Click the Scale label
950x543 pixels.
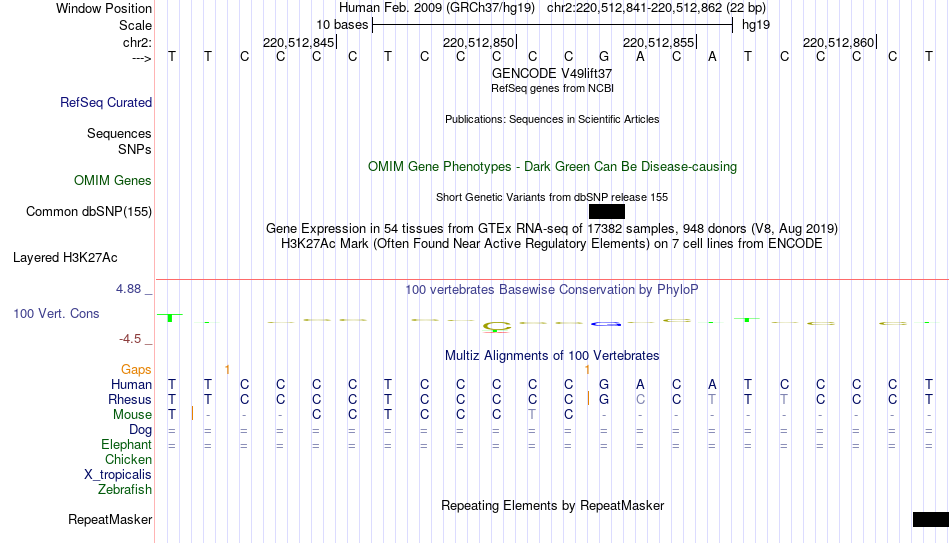(x=136, y=25)
